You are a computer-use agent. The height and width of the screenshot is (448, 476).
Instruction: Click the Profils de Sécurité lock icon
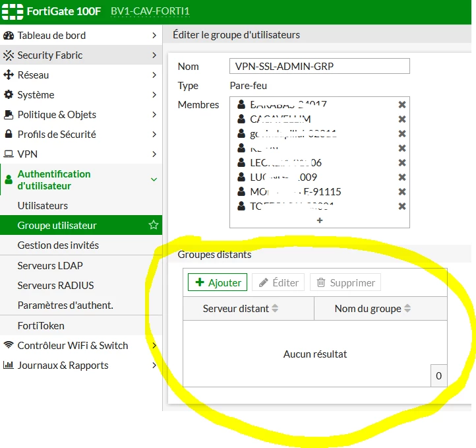point(9,134)
